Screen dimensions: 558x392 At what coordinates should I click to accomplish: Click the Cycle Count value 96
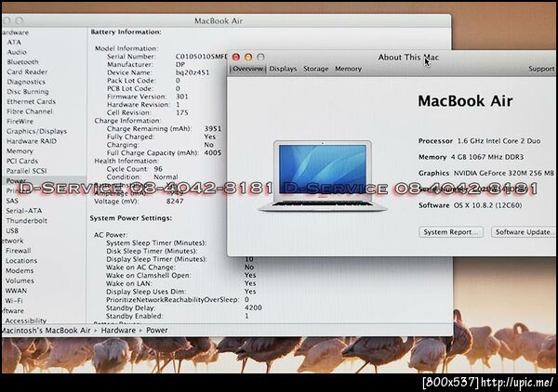(x=158, y=169)
